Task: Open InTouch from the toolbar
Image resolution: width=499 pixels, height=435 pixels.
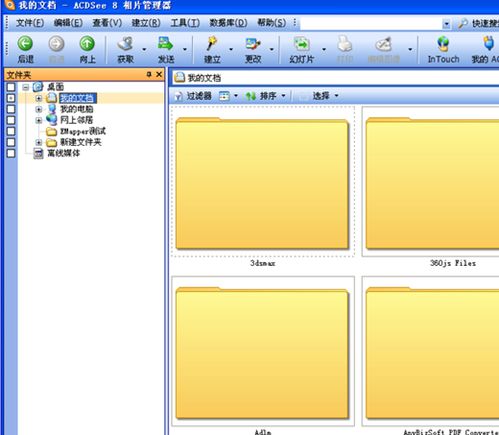Action: coord(443,44)
